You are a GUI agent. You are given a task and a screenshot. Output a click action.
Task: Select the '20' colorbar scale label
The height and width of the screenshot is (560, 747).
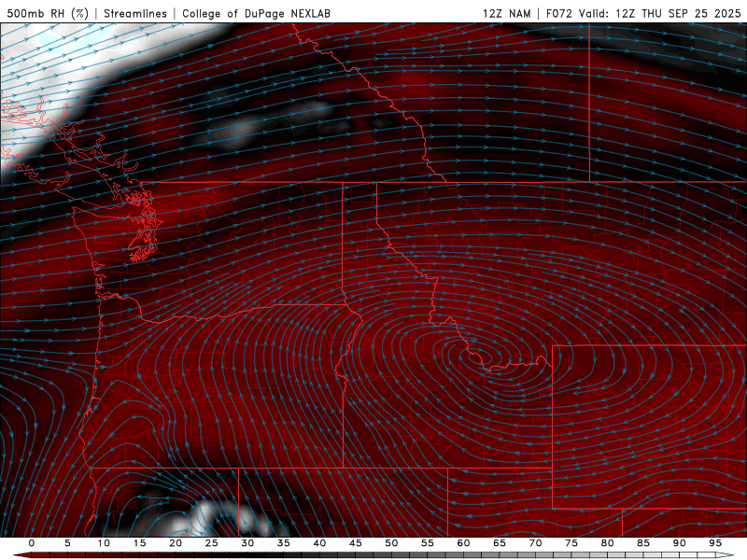coord(176,543)
